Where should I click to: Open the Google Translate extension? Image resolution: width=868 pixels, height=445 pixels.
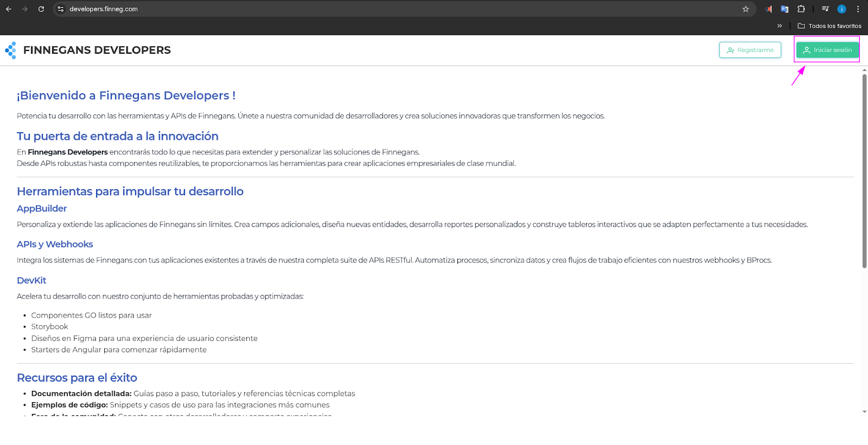[x=784, y=9]
